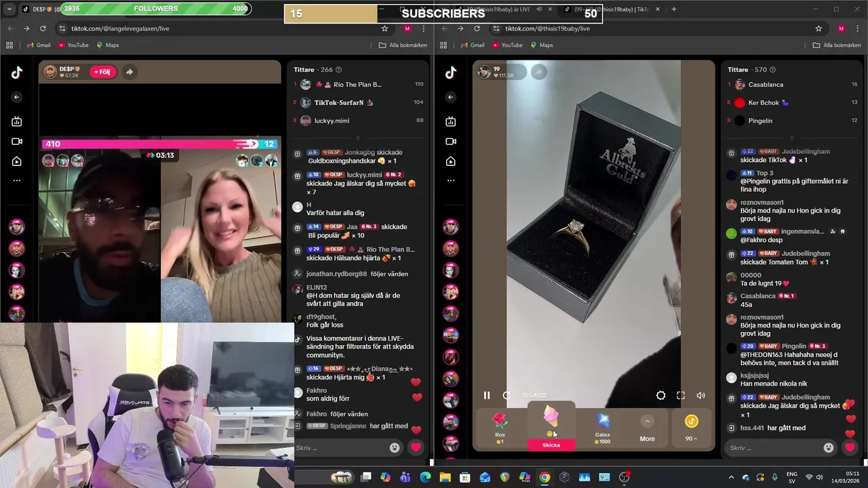This screenshot has height=488, width=868.
Task: Open viewer Casablanca in the top ranking
Action: pyautogui.click(x=766, y=84)
